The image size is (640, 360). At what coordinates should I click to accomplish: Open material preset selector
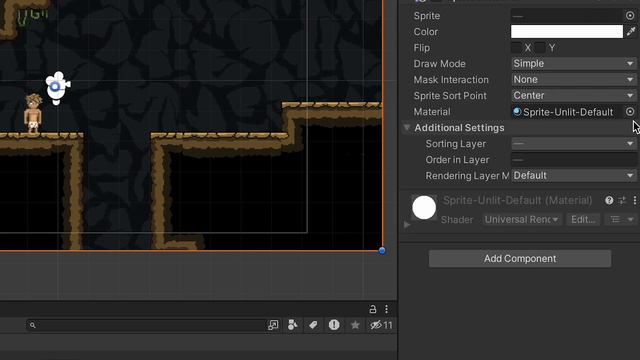pyautogui.click(x=622, y=200)
